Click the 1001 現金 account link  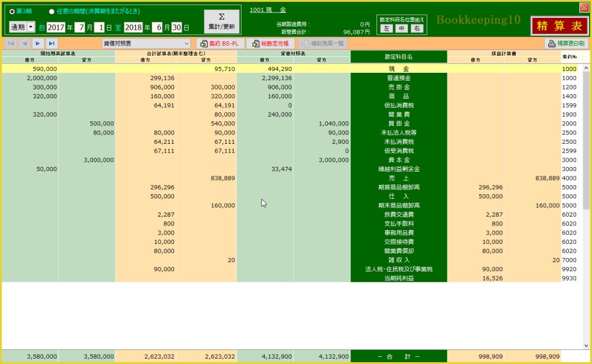point(268,10)
